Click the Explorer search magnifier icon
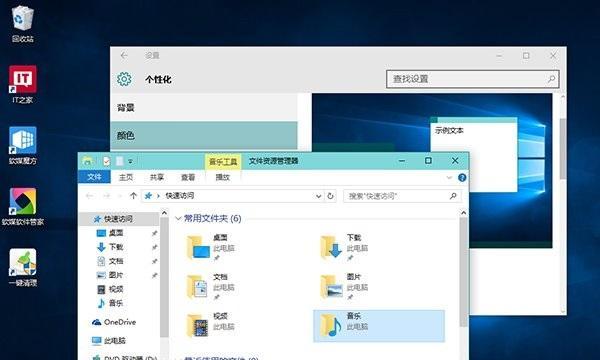The image size is (600, 360). (453, 196)
